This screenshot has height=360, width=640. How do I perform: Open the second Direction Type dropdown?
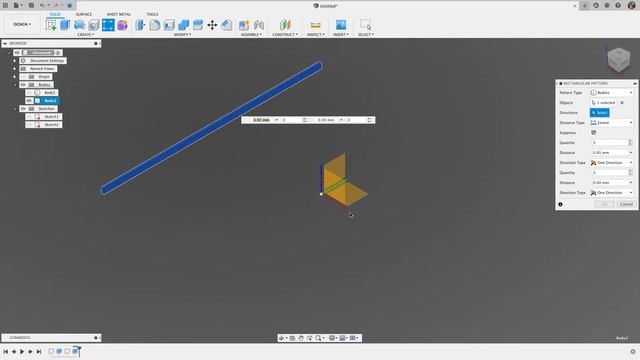click(611, 193)
